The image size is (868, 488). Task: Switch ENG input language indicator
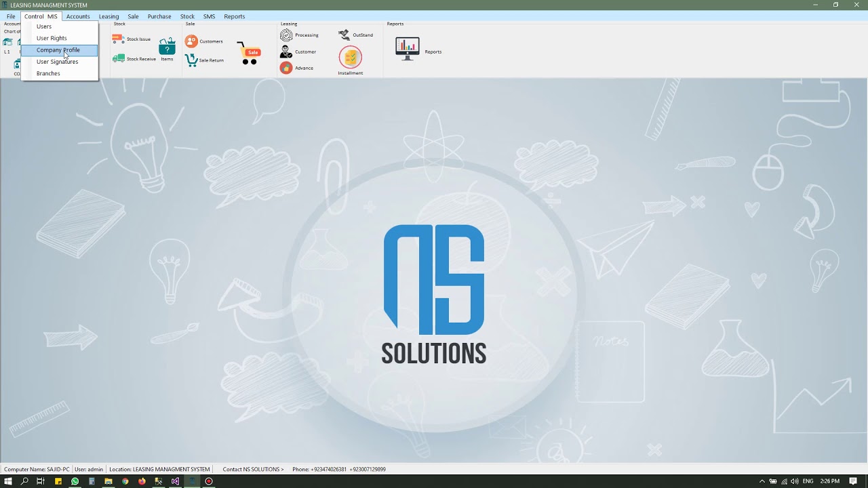pyautogui.click(x=808, y=481)
